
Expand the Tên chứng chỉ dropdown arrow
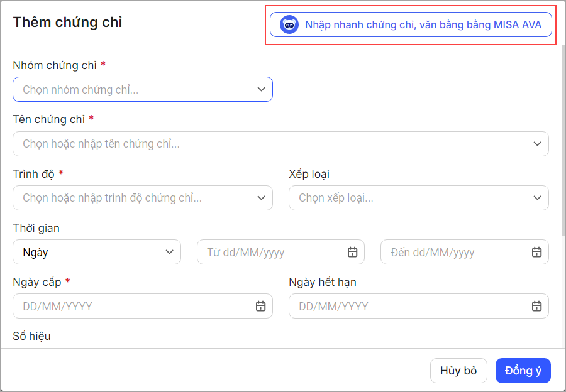pos(537,144)
